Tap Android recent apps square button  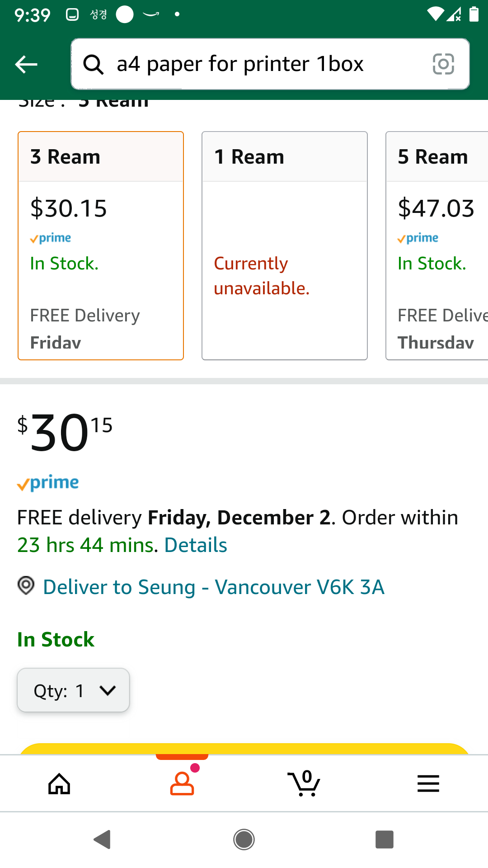click(x=385, y=840)
